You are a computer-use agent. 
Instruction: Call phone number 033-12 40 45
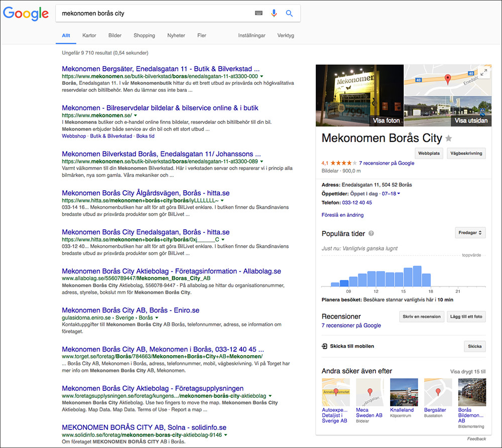pos(357,203)
